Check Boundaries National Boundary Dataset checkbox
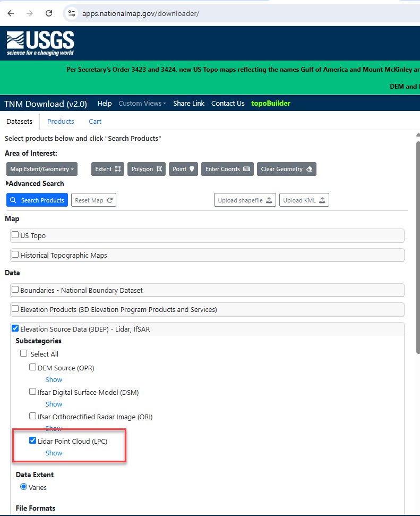This screenshot has width=420, height=516. (x=15, y=289)
